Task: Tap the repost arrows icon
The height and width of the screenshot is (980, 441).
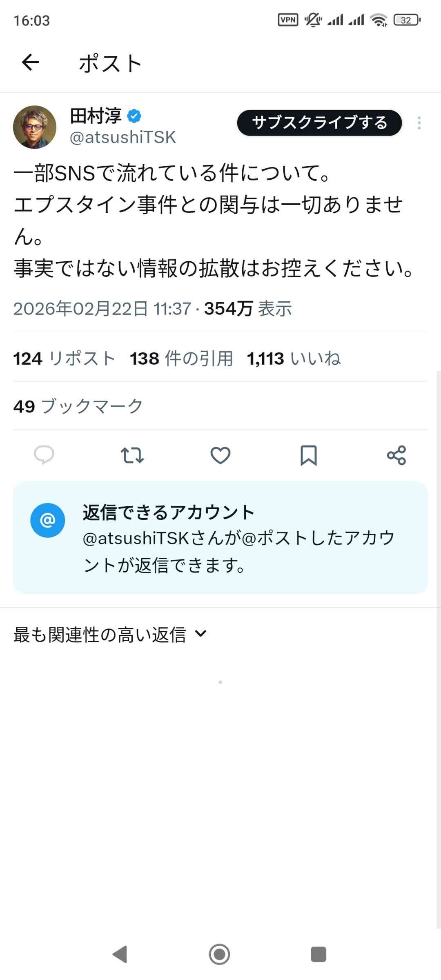Action: (x=132, y=455)
